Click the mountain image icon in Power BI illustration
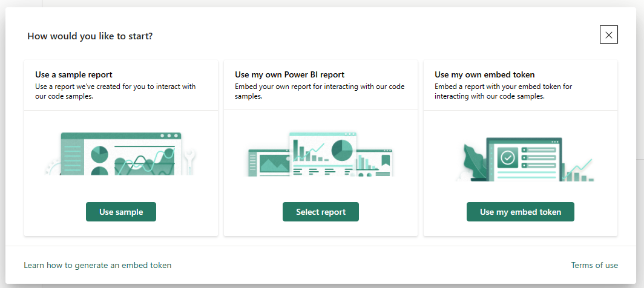 click(x=275, y=163)
